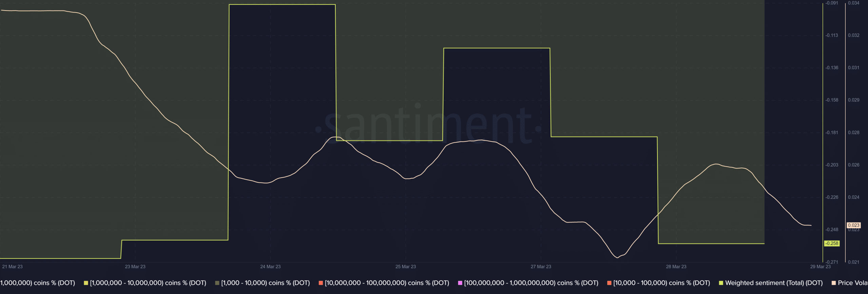Click the 27 Mar 23 date label

[x=541, y=267]
